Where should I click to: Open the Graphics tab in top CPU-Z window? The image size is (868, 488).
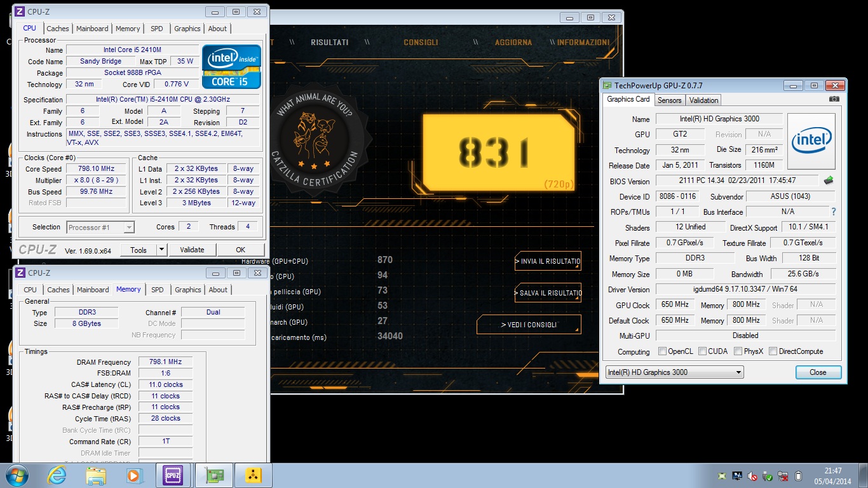click(187, 29)
